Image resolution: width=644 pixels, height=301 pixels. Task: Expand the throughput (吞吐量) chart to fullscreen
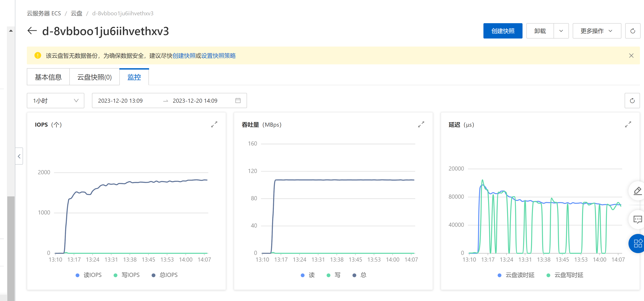pyautogui.click(x=421, y=124)
